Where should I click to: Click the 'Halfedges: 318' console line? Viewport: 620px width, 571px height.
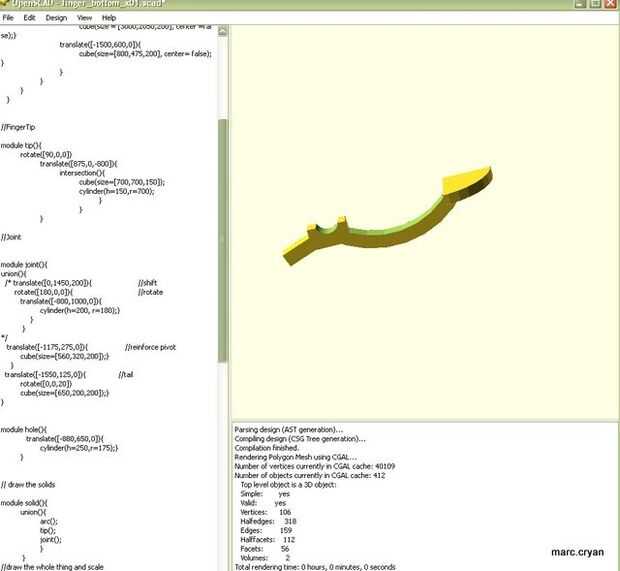click(268, 521)
